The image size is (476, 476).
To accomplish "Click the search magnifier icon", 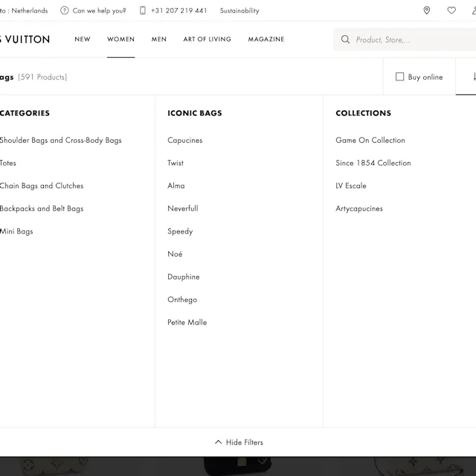I will tap(345, 39).
